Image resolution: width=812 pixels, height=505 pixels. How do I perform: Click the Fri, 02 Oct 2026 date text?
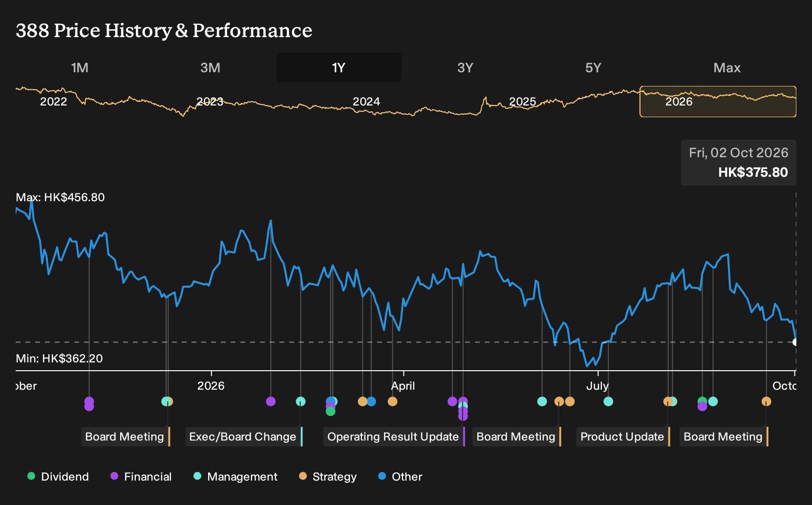(739, 153)
